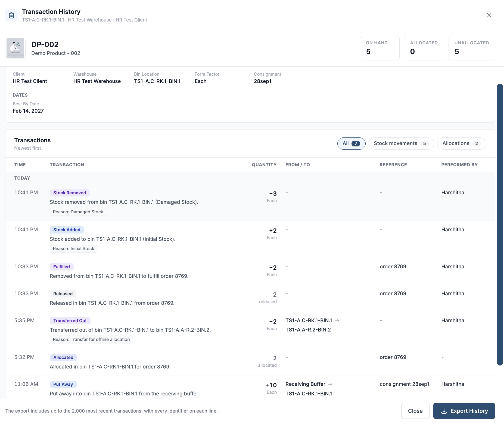
Task: Click the QUANTITY column header
Action: (264, 165)
